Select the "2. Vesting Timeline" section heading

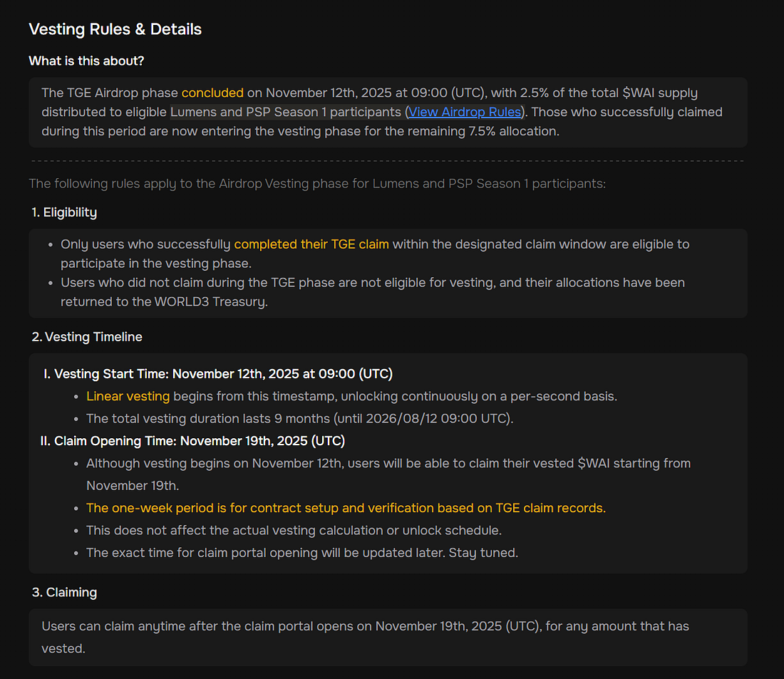(x=87, y=337)
